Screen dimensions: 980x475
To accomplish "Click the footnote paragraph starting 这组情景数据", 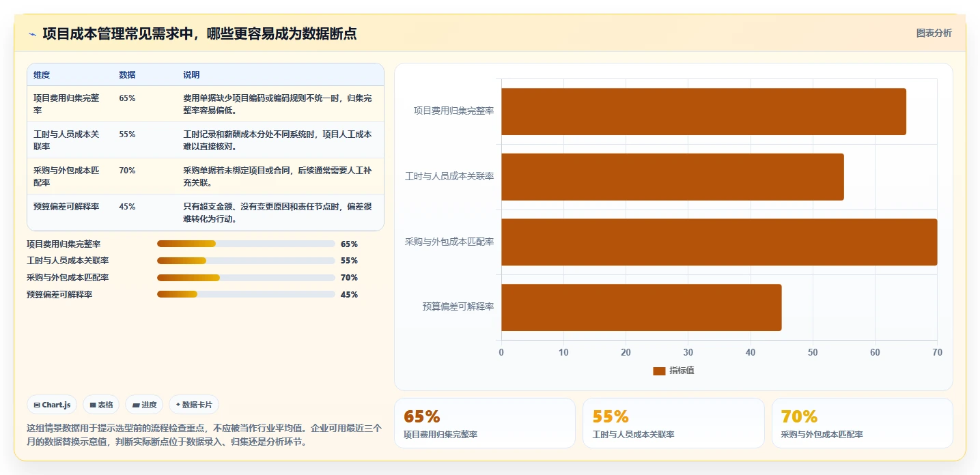I will coord(204,435).
